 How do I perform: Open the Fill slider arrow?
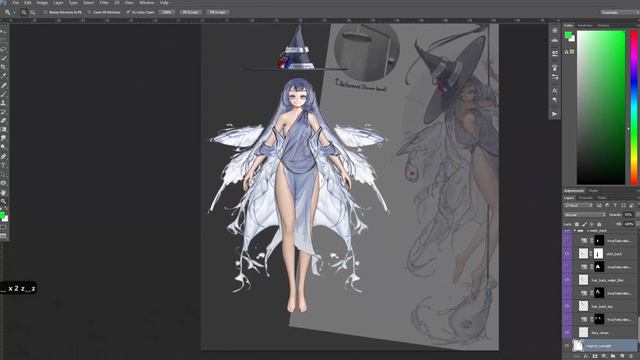(x=638, y=224)
